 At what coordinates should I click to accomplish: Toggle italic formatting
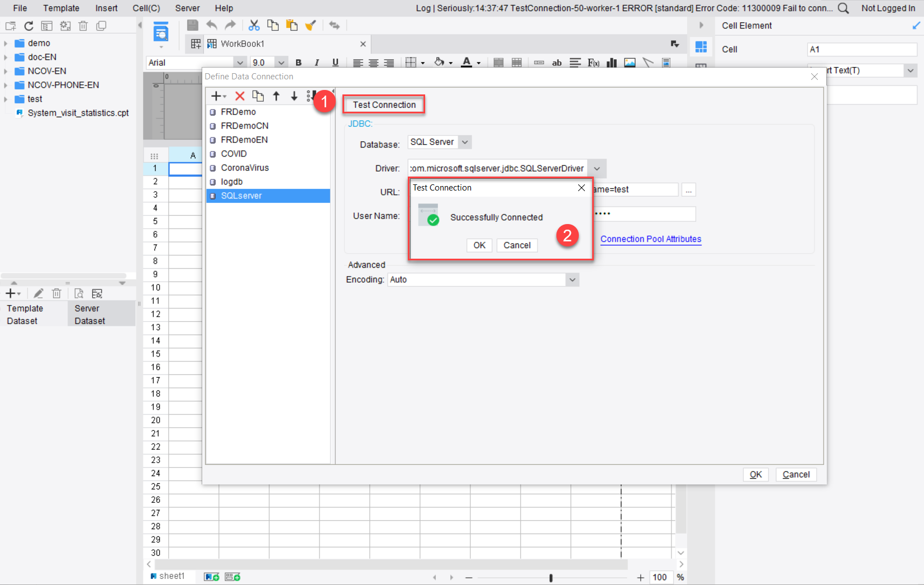tap(317, 63)
